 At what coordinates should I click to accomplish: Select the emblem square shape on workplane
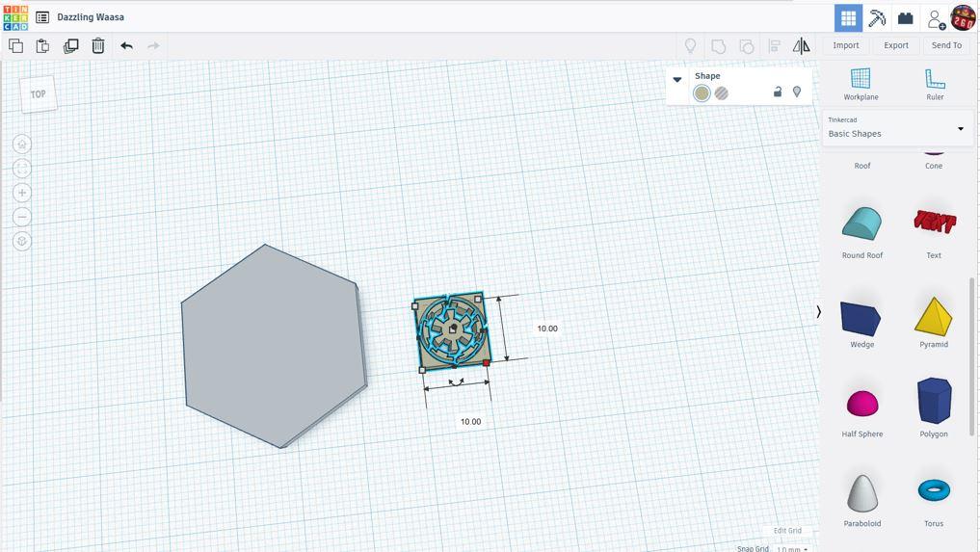(x=451, y=332)
